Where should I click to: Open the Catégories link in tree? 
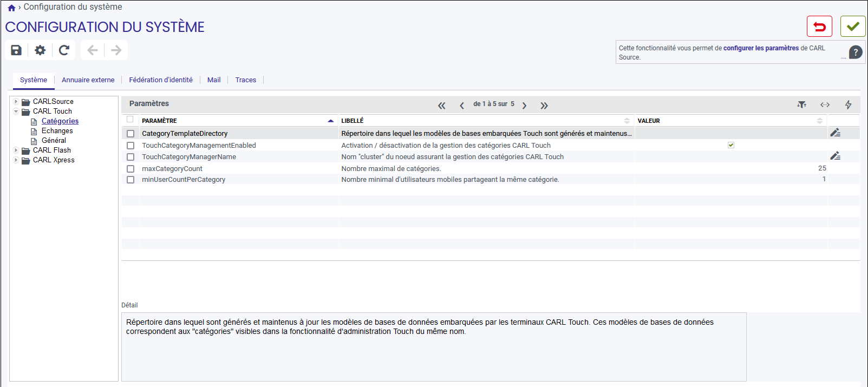click(60, 121)
